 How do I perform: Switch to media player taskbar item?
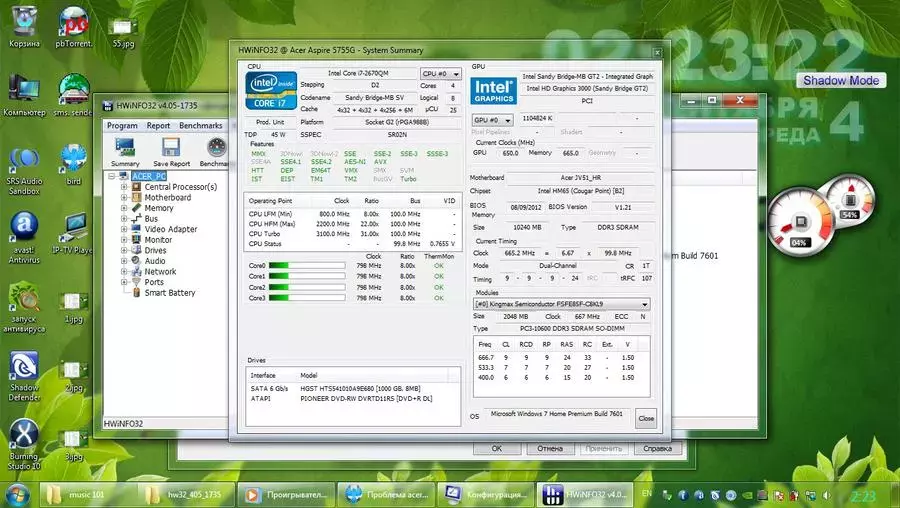(286, 495)
